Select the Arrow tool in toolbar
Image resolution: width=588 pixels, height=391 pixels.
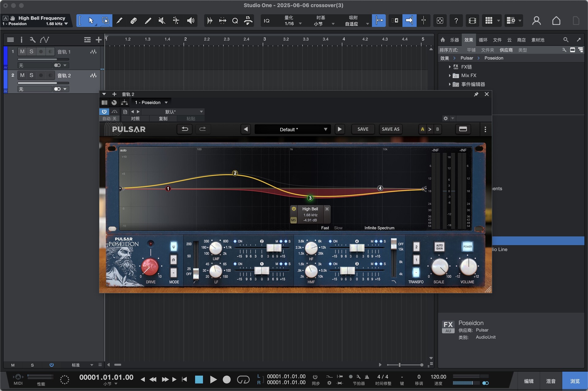[91, 20]
